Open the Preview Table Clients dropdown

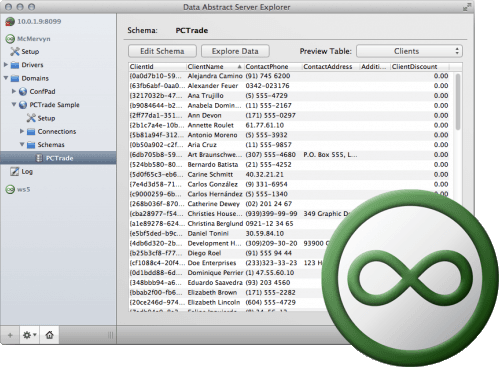point(409,51)
